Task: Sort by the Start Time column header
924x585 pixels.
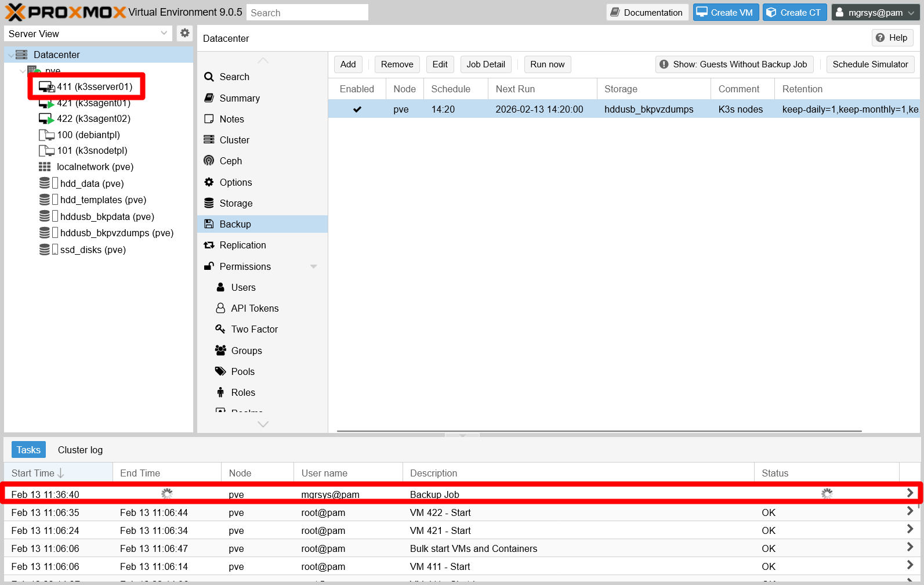Action: point(58,473)
